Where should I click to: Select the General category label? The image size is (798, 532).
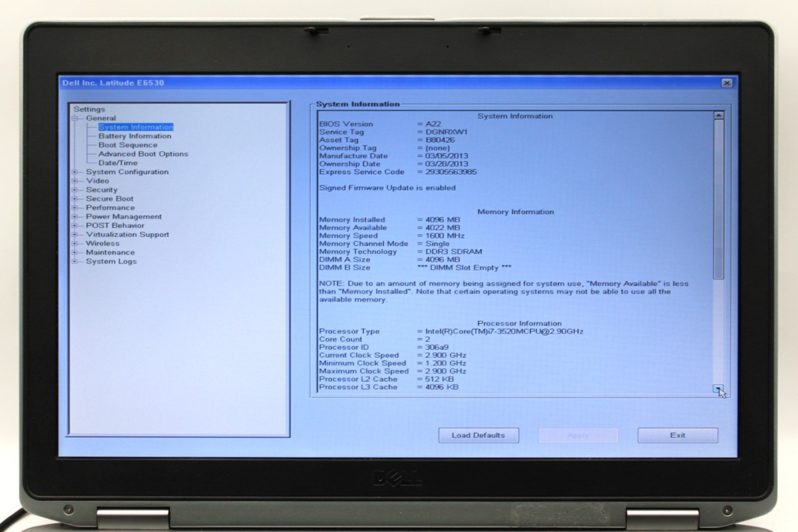click(101, 118)
